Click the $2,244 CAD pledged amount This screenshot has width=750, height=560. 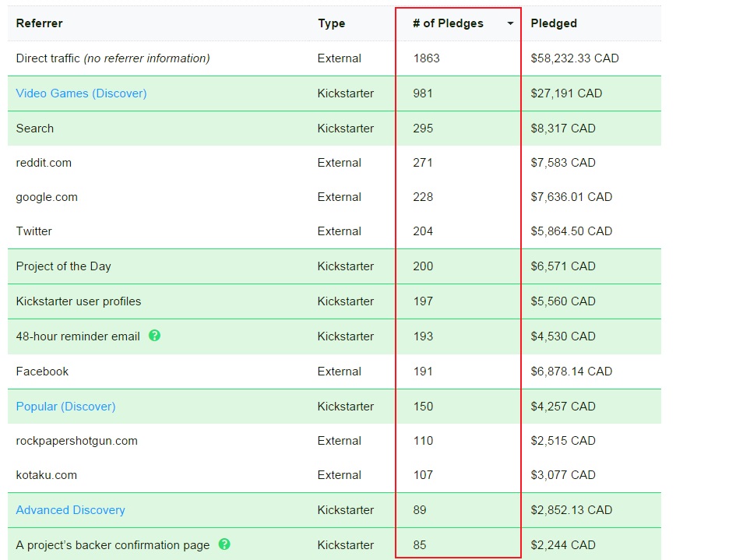coord(563,545)
